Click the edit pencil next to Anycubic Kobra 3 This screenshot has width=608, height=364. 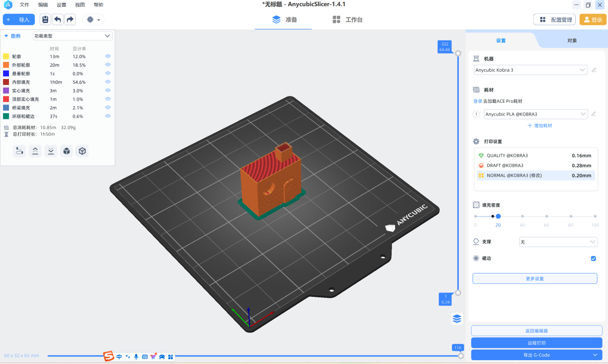coord(594,70)
